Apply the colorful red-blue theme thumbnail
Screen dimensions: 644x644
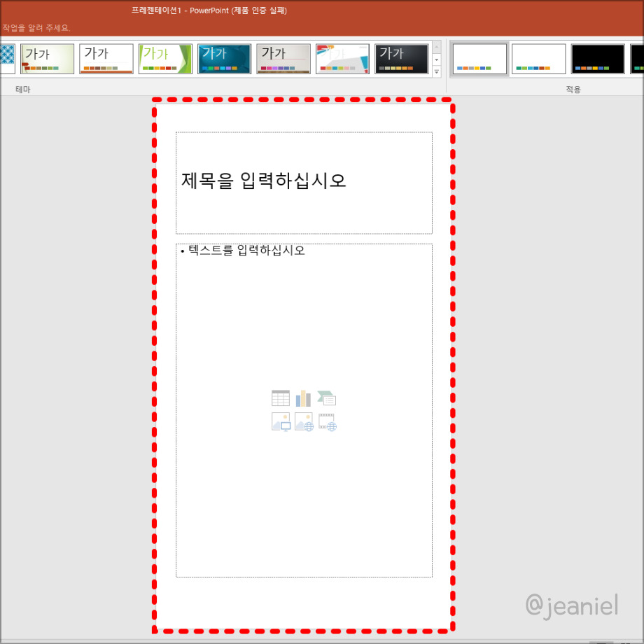342,59
